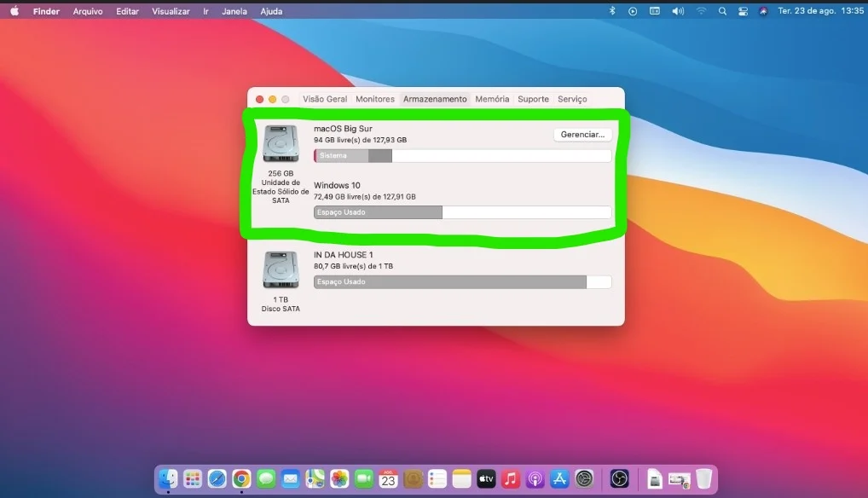Open the Mail app in dock
This screenshot has height=498, width=868.
click(291, 478)
